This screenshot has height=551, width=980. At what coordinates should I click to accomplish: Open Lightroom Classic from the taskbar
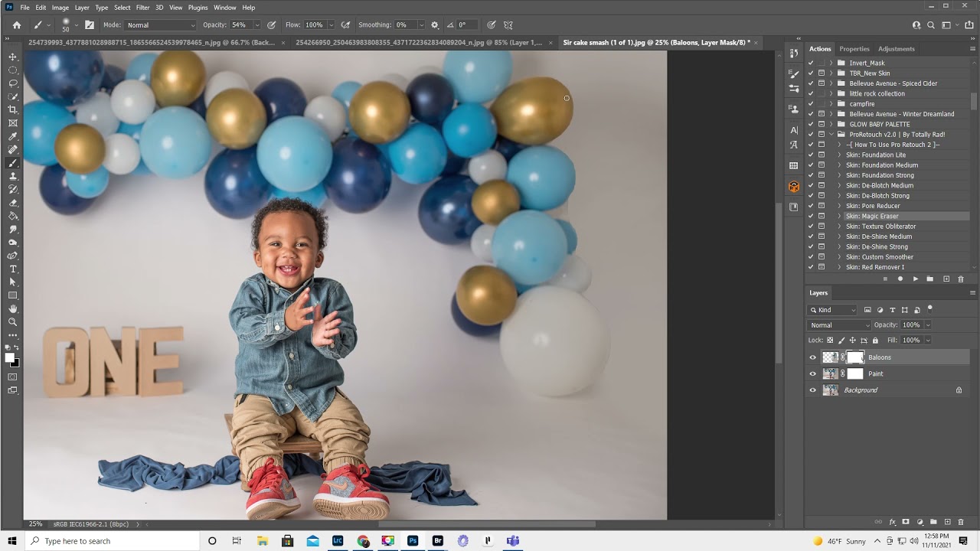pyautogui.click(x=338, y=541)
